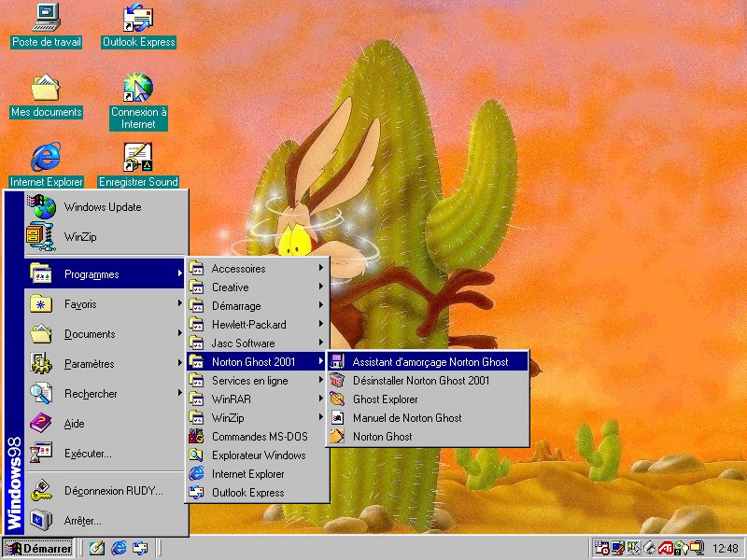Screen dimensions: 747x560
Task: Click the speaker volume tray icon
Action: [x=634, y=548]
